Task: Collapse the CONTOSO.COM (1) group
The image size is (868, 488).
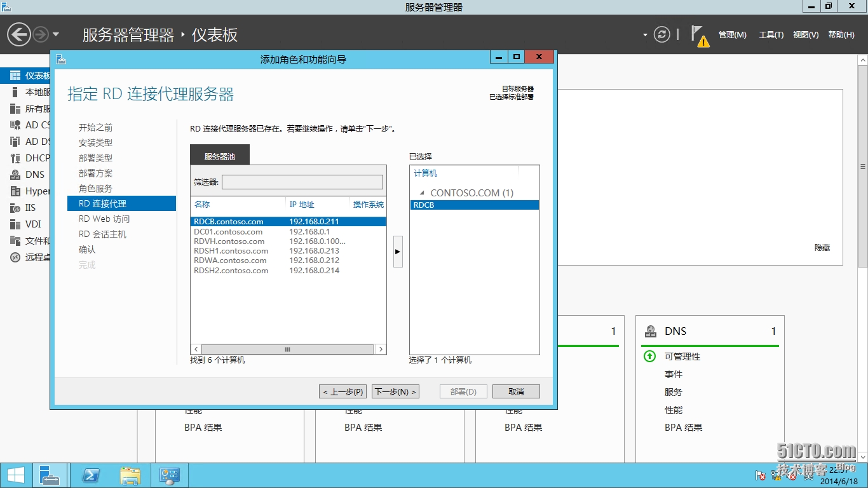Action: [422, 193]
